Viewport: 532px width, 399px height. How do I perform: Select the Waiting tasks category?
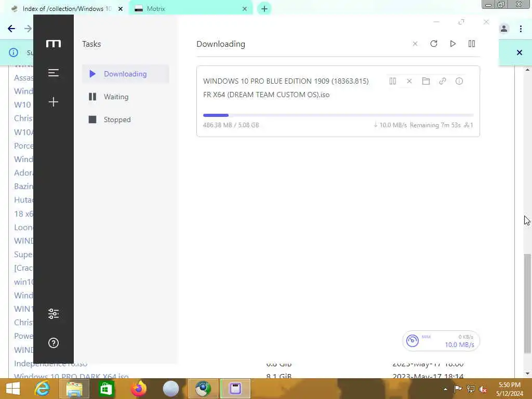pyautogui.click(x=126, y=97)
